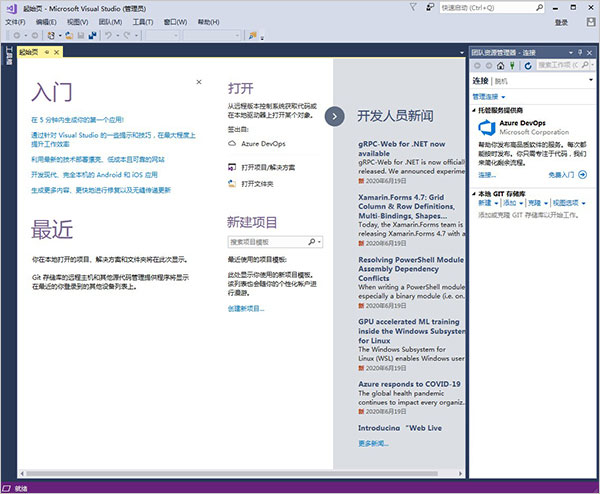Open the 克隆 dropdown in local Git repositories

(538, 203)
